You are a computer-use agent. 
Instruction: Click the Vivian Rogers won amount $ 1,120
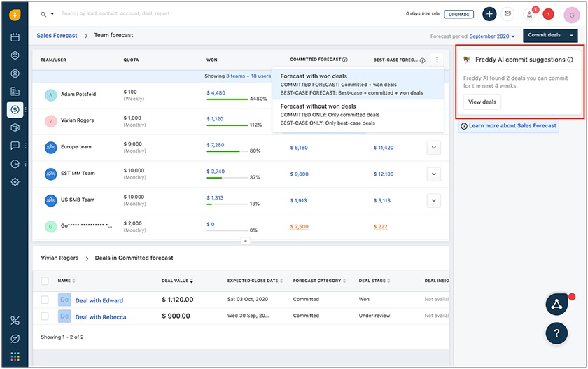pyautogui.click(x=215, y=119)
